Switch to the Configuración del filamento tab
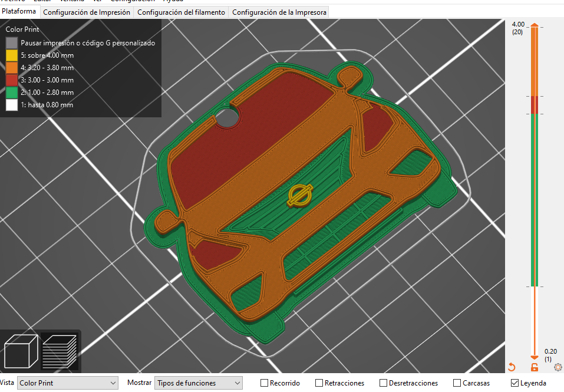 pyautogui.click(x=183, y=11)
